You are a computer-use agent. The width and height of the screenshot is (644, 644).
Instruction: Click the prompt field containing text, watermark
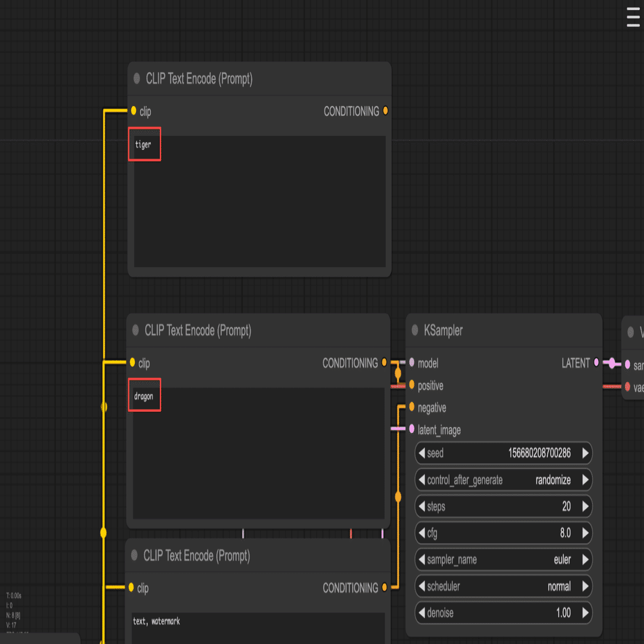point(258,628)
